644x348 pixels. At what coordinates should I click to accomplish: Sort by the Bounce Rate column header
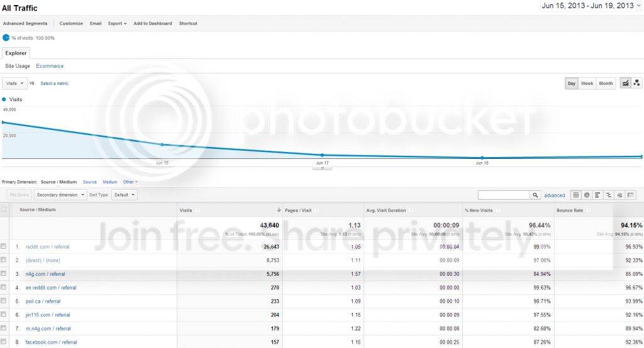click(570, 210)
